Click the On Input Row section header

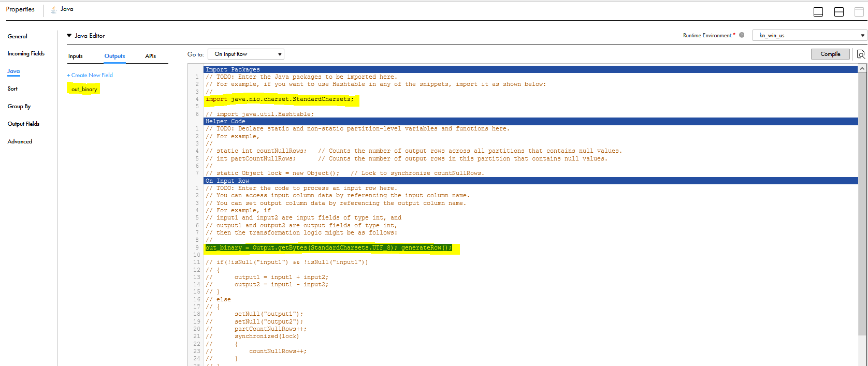[531, 181]
